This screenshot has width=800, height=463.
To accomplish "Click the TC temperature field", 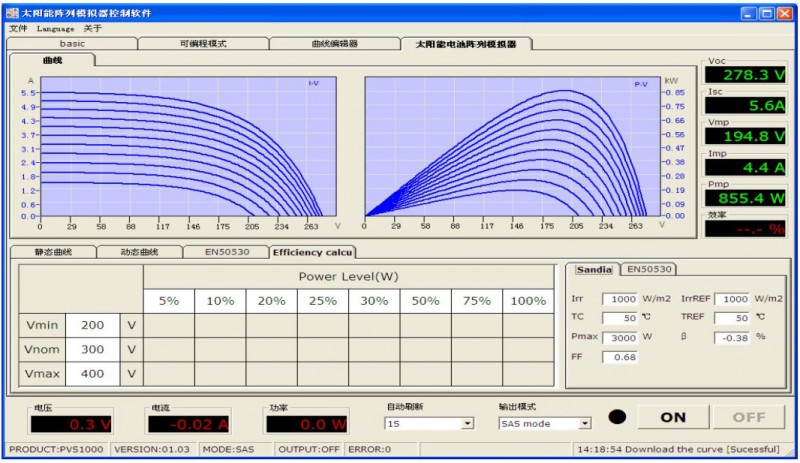I will point(620,318).
